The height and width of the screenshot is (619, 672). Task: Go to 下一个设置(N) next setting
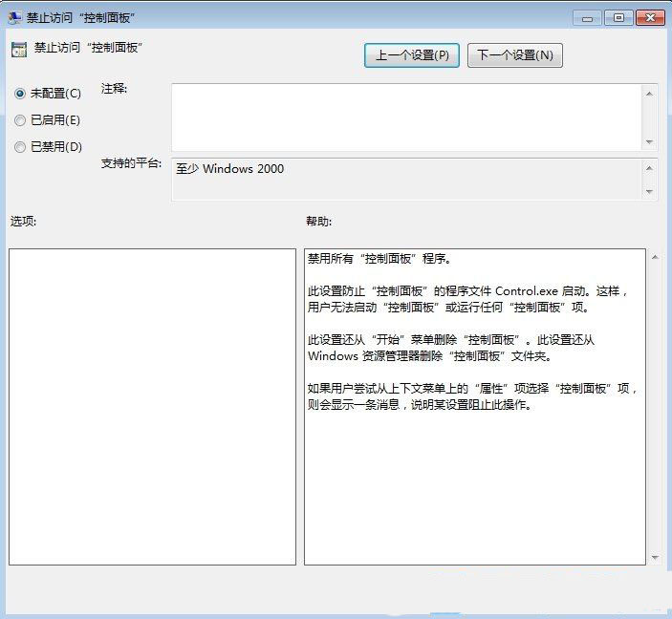515,55
